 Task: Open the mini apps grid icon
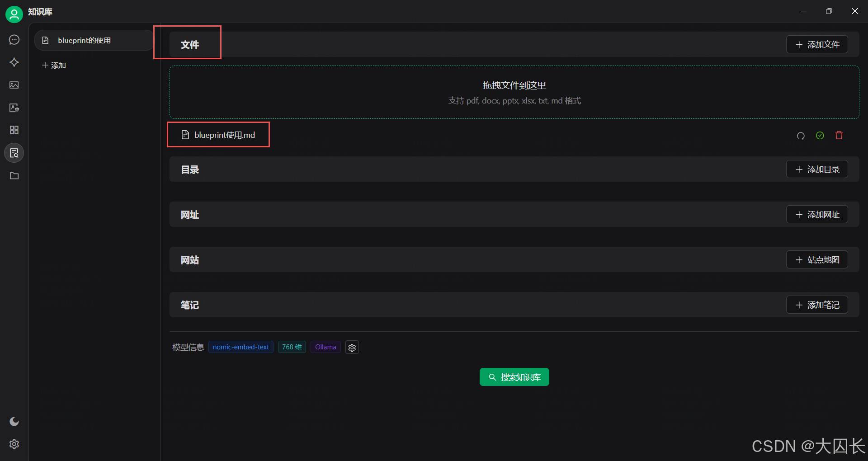[x=14, y=130]
